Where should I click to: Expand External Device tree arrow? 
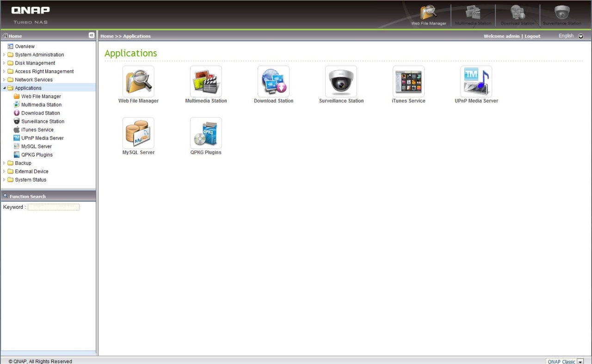[x=4, y=171]
